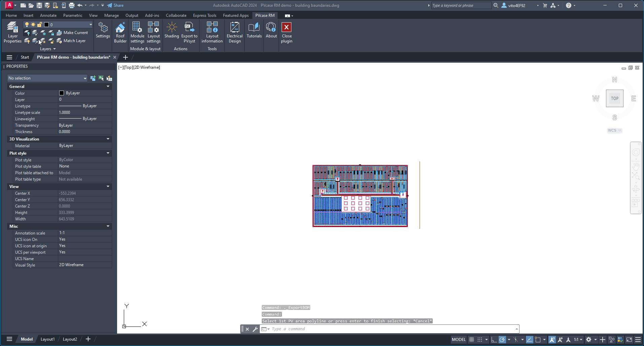This screenshot has height=346, width=644.
Task: Open the layer 0 dropdown list
Action: tap(91, 25)
